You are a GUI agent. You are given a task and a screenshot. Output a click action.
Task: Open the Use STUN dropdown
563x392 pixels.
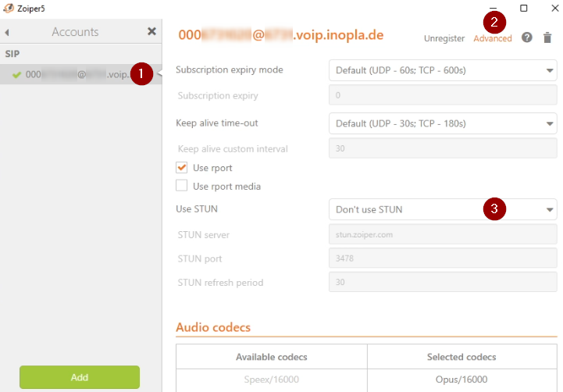(443, 209)
